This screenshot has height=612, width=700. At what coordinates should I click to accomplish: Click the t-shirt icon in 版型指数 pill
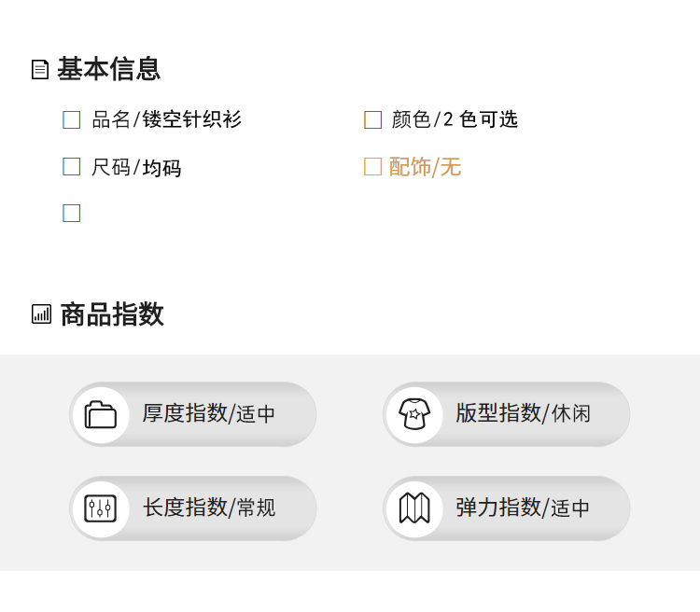(x=414, y=414)
